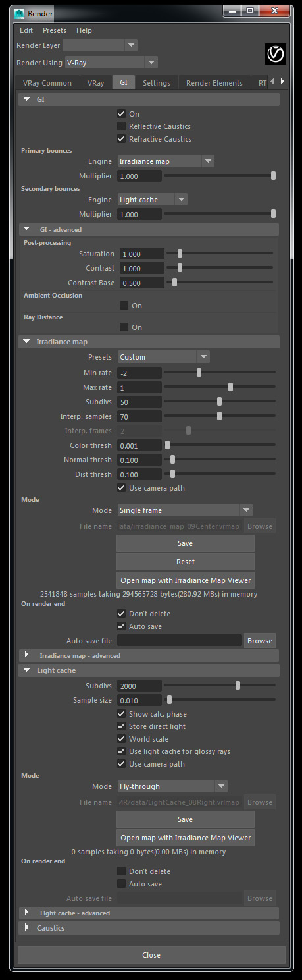Image resolution: width=302 pixels, height=980 pixels.
Task: Open the Edit menu
Action: tap(26, 30)
